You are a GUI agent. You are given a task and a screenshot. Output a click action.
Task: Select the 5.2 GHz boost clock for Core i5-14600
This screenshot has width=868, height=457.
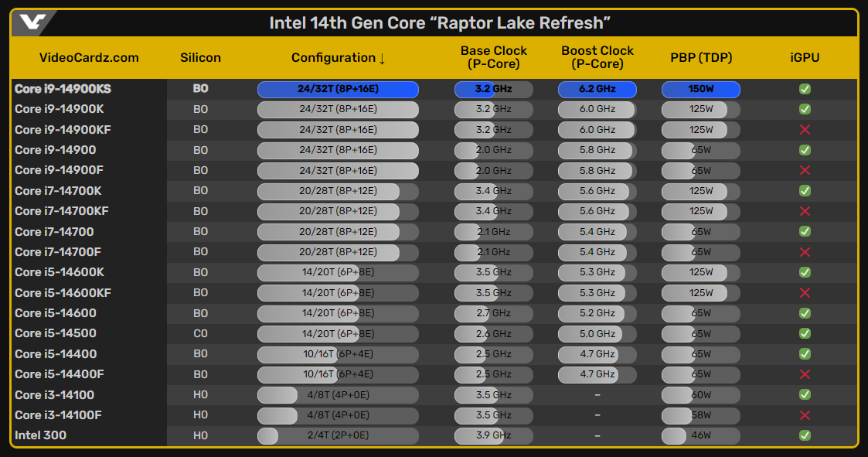click(x=597, y=313)
